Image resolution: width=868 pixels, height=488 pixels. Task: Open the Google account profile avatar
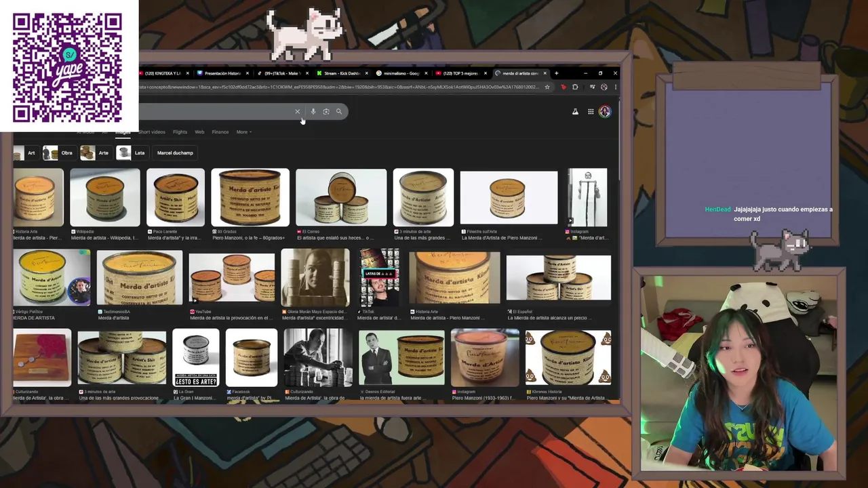tap(605, 112)
